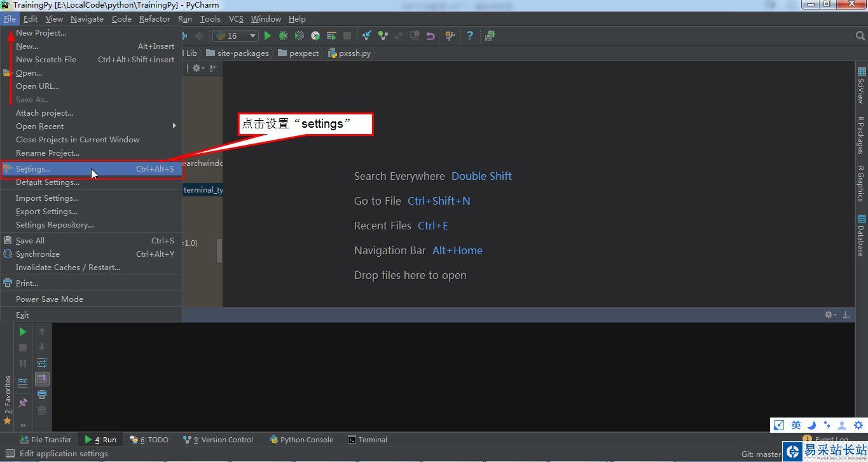This screenshot has height=462, width=868.
Task: Open Settings from the File menu
Action: click(91, 169)
